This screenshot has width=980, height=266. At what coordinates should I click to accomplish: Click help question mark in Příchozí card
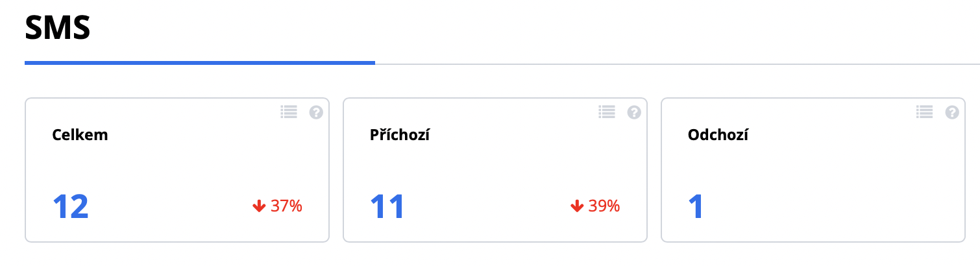click(634, 112)
